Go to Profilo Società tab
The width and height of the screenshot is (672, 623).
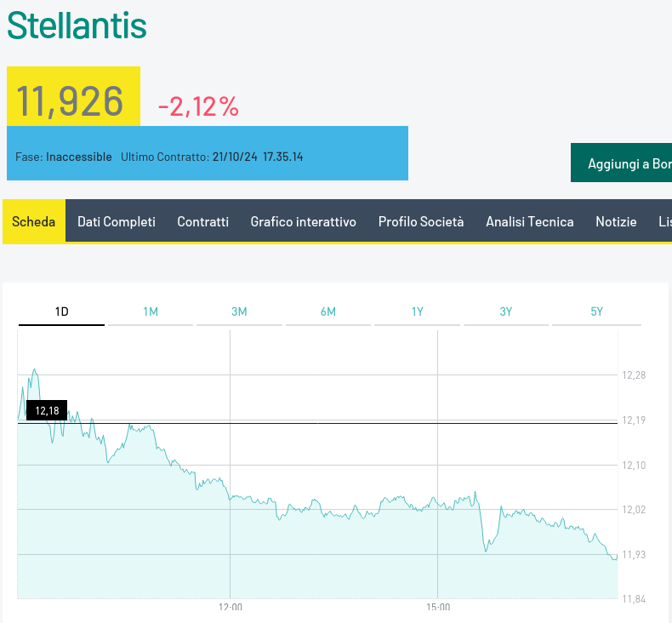click(x=421, y=221)
